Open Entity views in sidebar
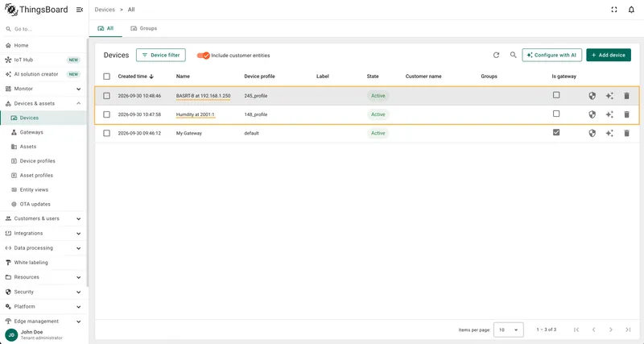The image size is (644, 344). pos(43,190)
